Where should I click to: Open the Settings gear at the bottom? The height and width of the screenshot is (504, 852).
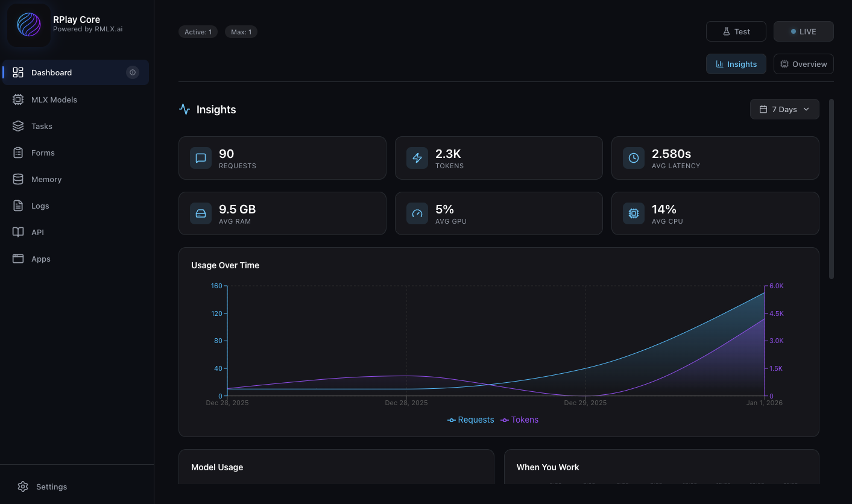click(x=23, y=487)
